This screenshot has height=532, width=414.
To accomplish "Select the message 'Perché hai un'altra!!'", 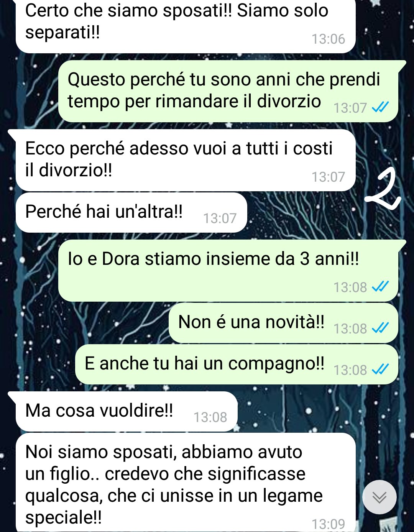I will click(131, 212).
